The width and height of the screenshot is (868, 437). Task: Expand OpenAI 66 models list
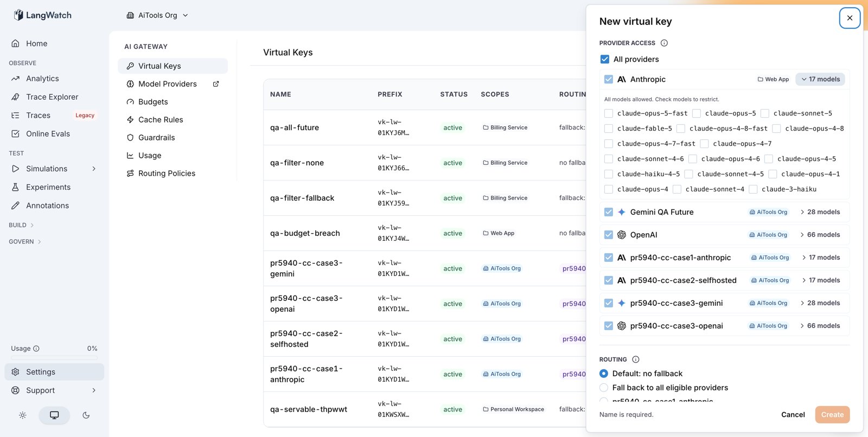point(820,235)
